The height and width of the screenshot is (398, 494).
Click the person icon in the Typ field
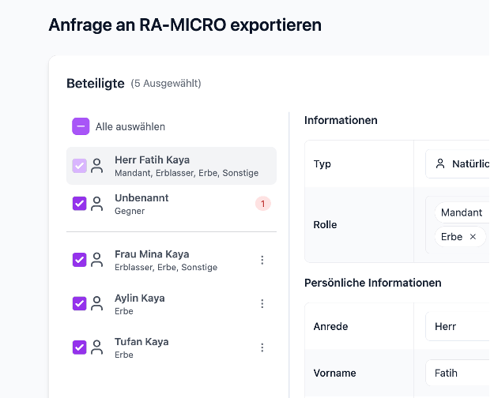[440, 164]
